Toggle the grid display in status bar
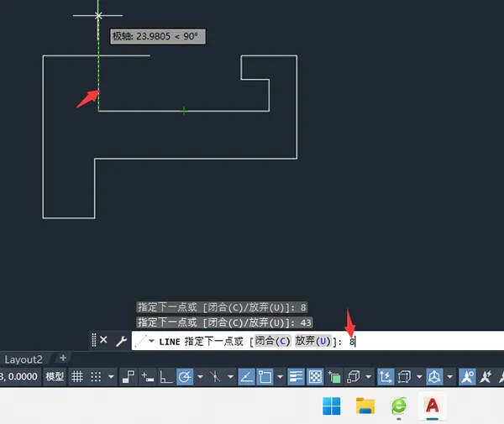Image resolution: width=504 pixels, height=424 pixels. click(x=77, y=376)
